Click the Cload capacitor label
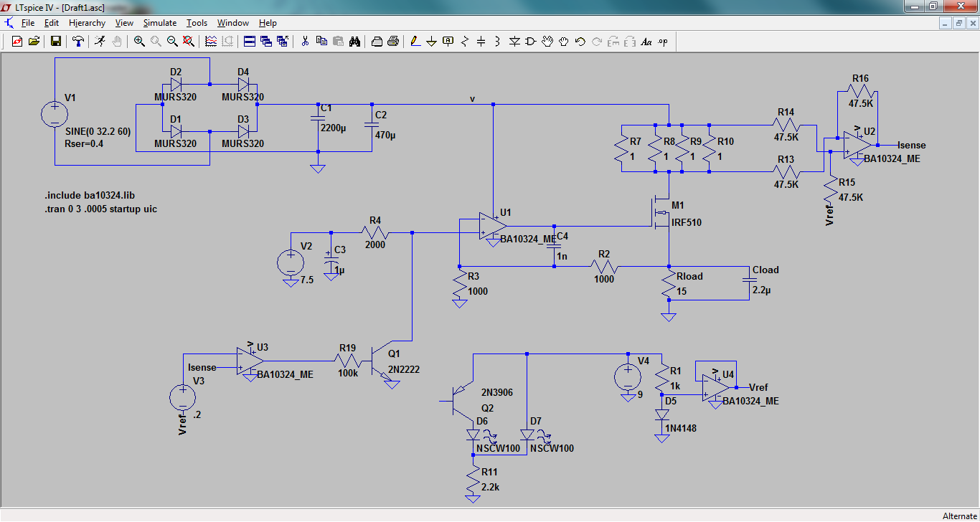This screenshot has width=980, height=522. pos(765,270)
